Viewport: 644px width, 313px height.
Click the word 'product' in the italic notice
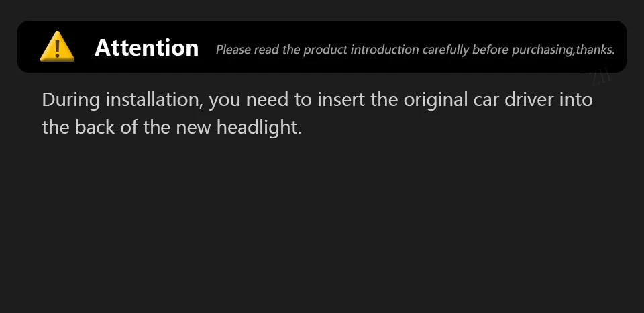click(x=325, y=50)
